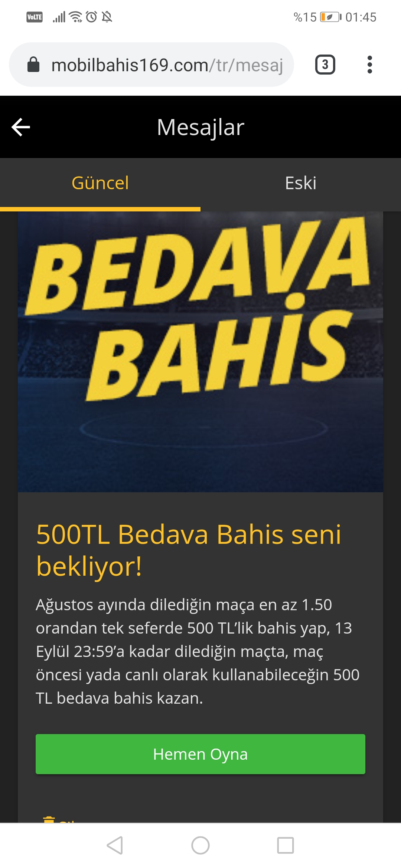The height and width of the screenshot is (868, 401).
Task: Tap the alarm clock status icon
Action: (91, 17)
